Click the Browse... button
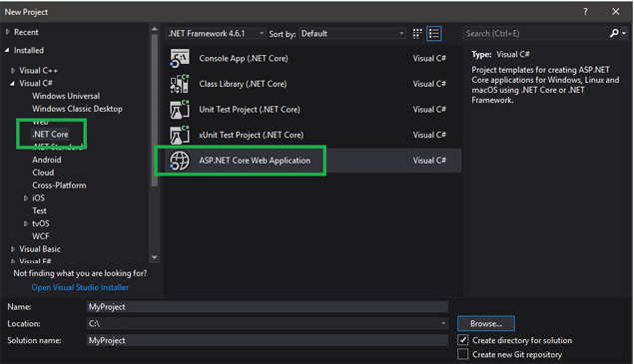Image resolution: width=634 pixels, height=364 pixels. coord(486,323)
